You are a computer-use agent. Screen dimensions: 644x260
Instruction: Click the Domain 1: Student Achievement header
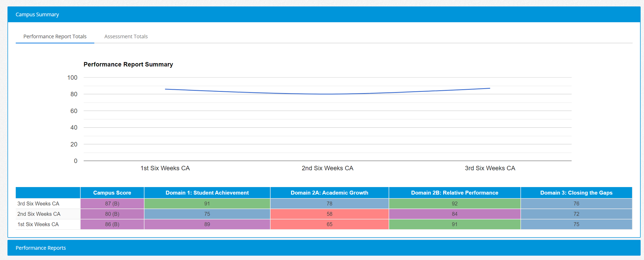207,193
